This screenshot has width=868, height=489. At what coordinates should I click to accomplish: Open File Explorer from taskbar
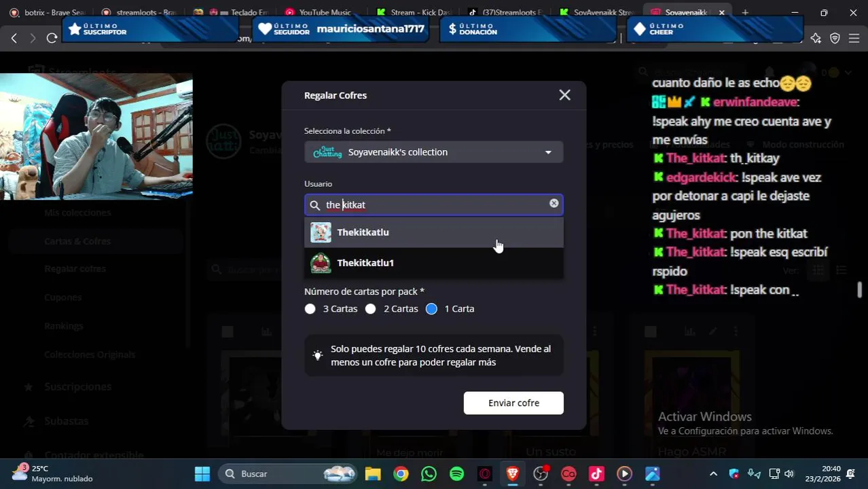pos(373,473)
